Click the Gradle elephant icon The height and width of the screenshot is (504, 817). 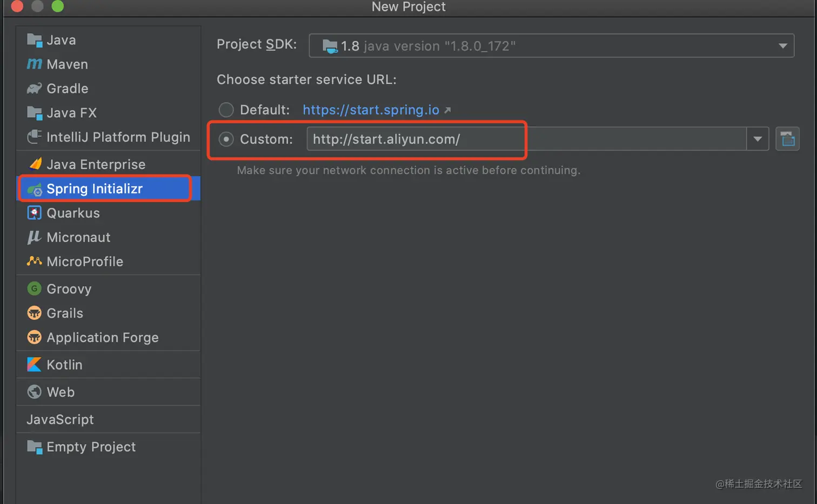[x=34, y=89]
